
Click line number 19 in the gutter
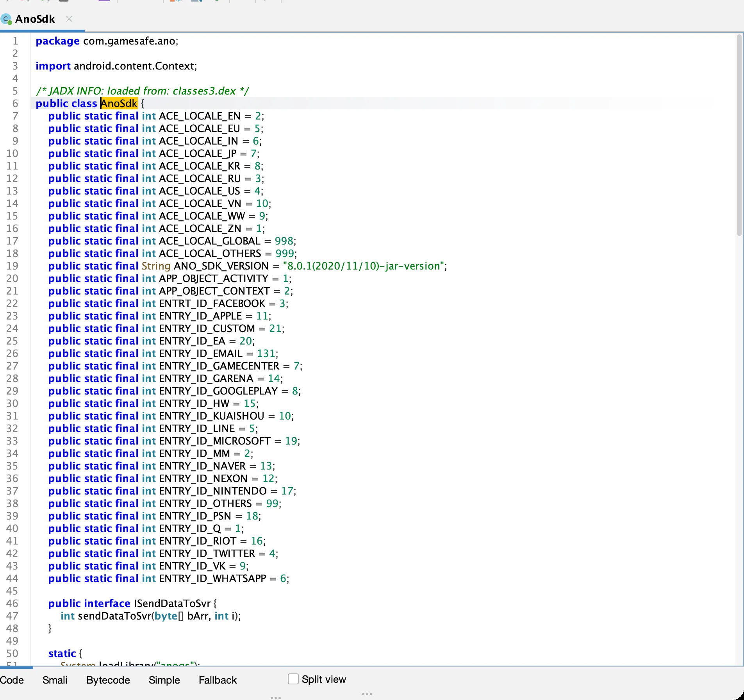[x=12, y=266]
